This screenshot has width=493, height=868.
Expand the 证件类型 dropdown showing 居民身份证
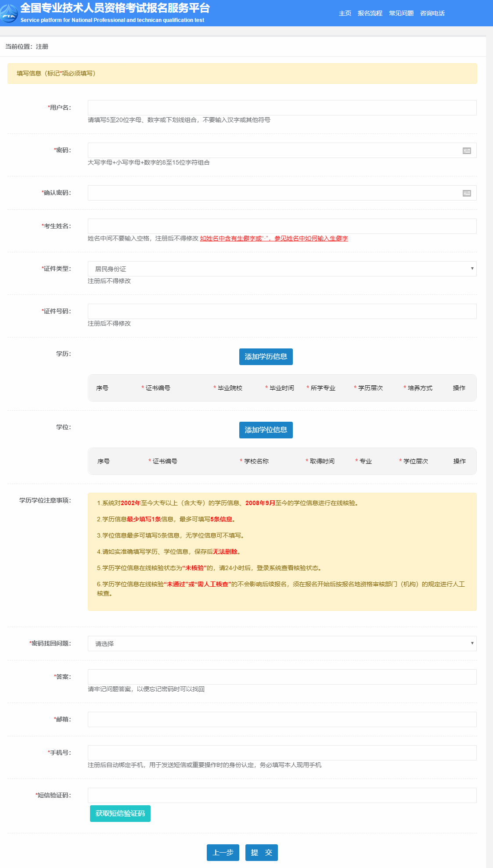(282, 269)
